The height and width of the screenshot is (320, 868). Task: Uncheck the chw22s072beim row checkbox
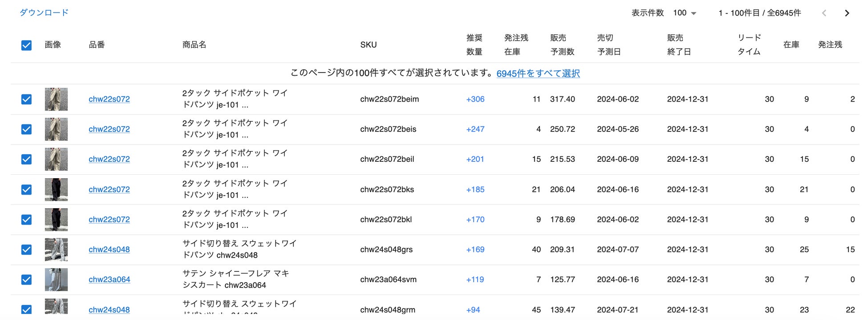click(x=27, y=99)
